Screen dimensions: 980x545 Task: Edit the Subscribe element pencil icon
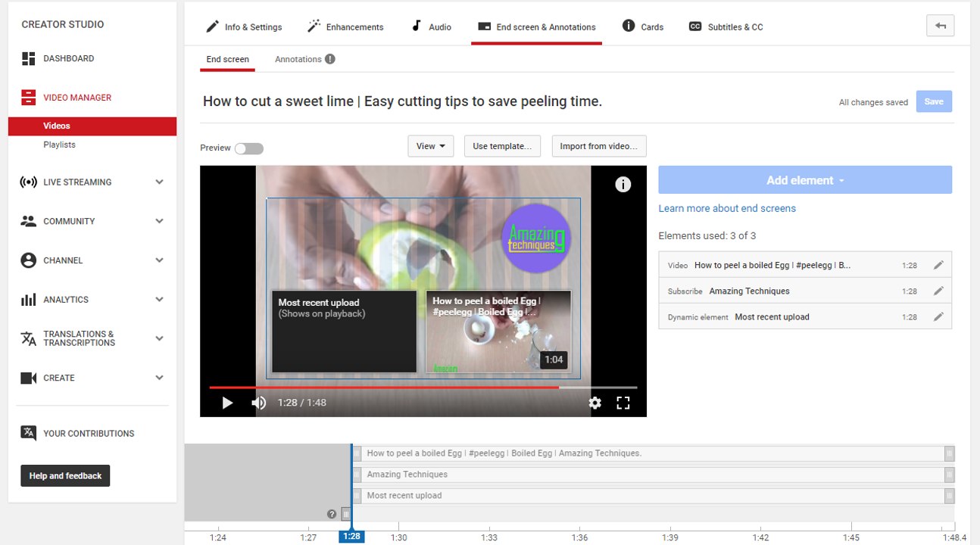point(938,291)
